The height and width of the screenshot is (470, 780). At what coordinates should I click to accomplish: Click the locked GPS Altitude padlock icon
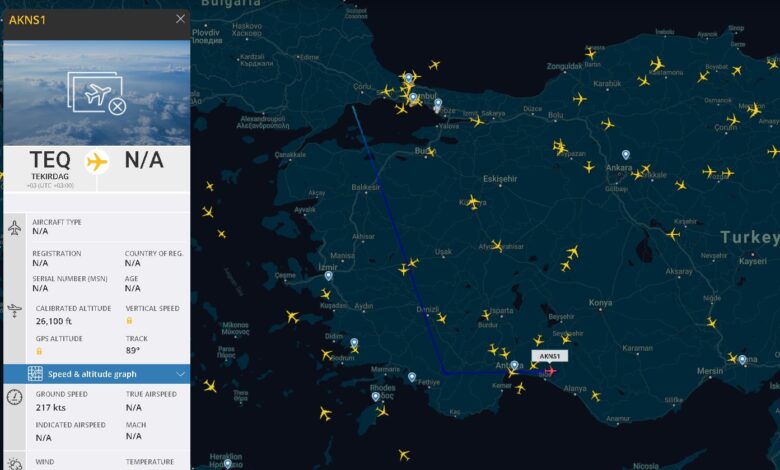point(39,351)
